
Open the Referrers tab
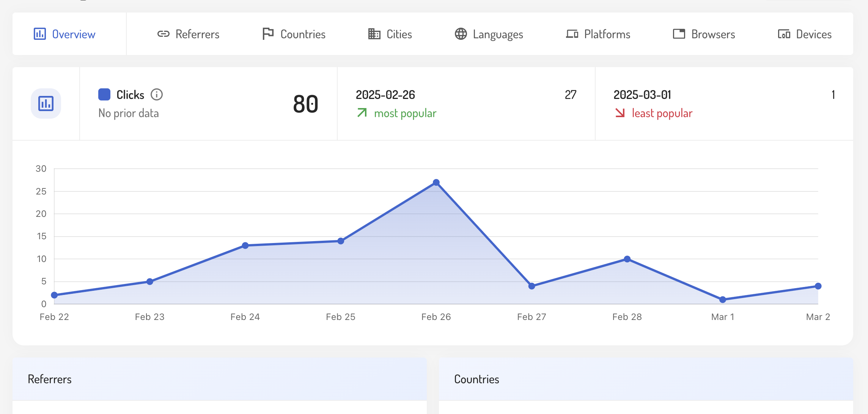(x=197, y=34)
